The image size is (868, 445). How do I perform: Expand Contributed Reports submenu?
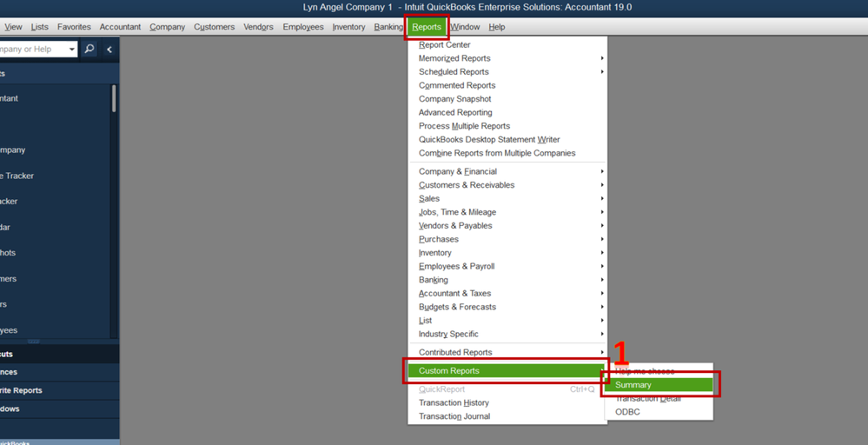click(507, 353)
